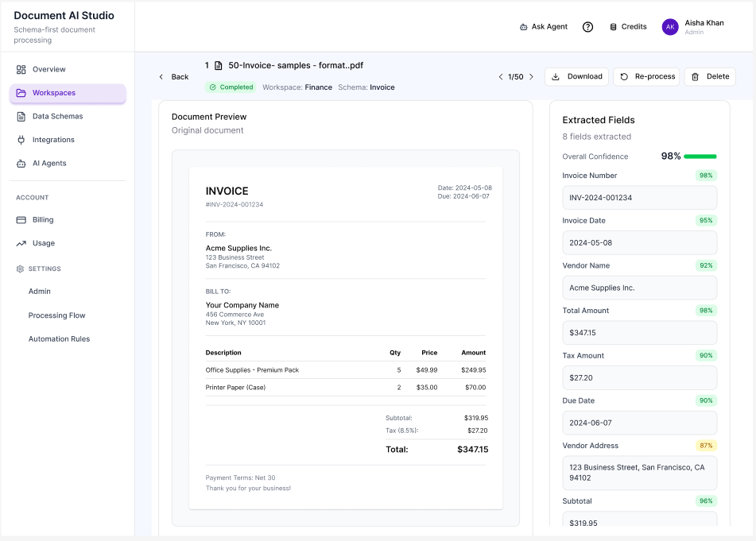Click the Workspaces folder icon
Image resolution: width=756 pixels, height=541 pixels.
pos(21,93)
